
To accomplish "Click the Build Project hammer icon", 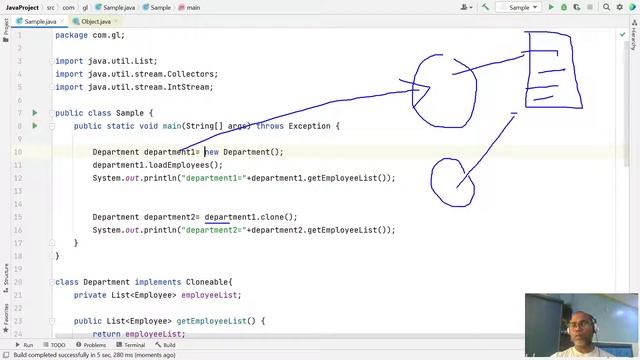I will (485, 7).
